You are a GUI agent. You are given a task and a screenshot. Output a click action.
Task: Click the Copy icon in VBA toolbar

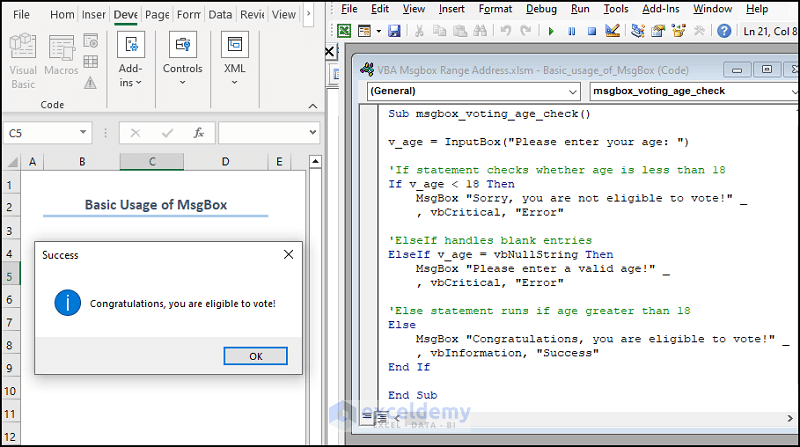coord(439,31)
